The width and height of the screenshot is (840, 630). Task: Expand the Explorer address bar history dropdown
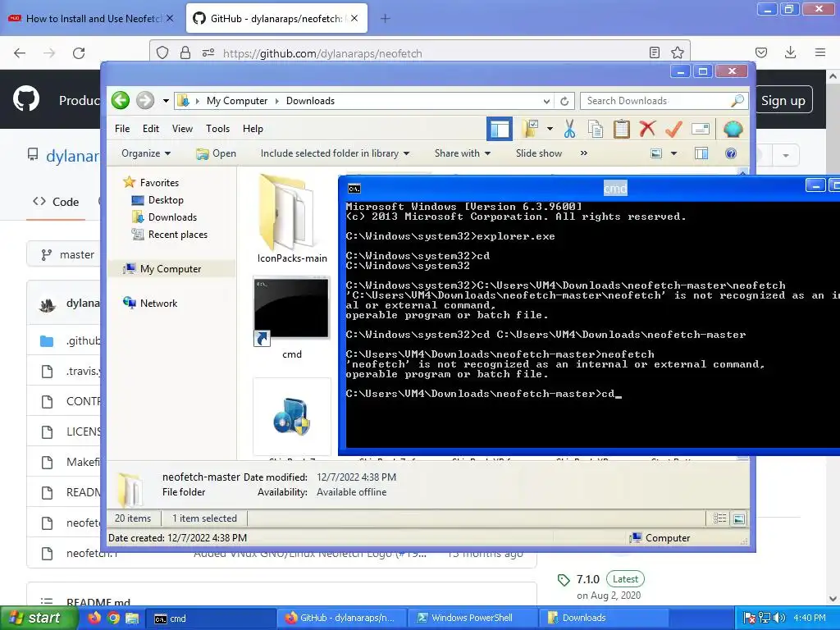(546, 101)
